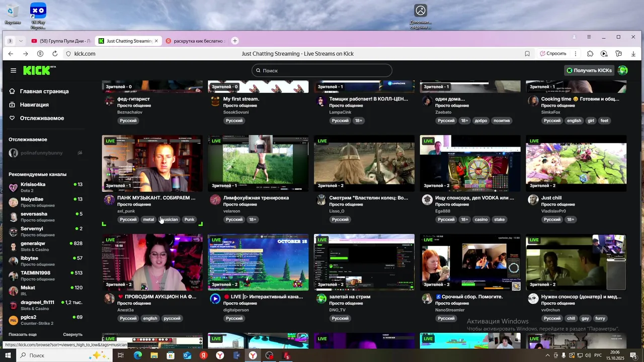Open the Windows taskbar search box
This screenshot has width=644, height=362.
[65, 355]
